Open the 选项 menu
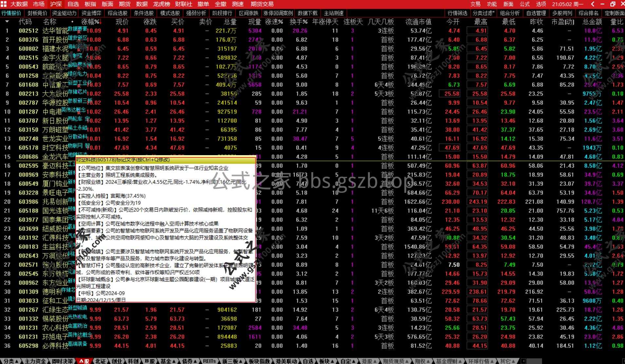625x364 pixels. point(541,4)
